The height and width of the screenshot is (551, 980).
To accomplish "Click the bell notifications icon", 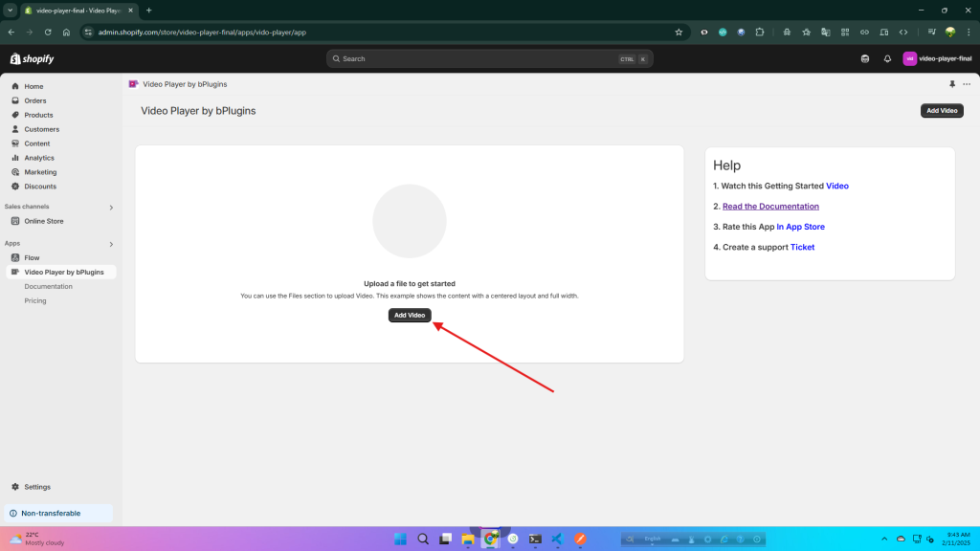I will coord(887,58).
